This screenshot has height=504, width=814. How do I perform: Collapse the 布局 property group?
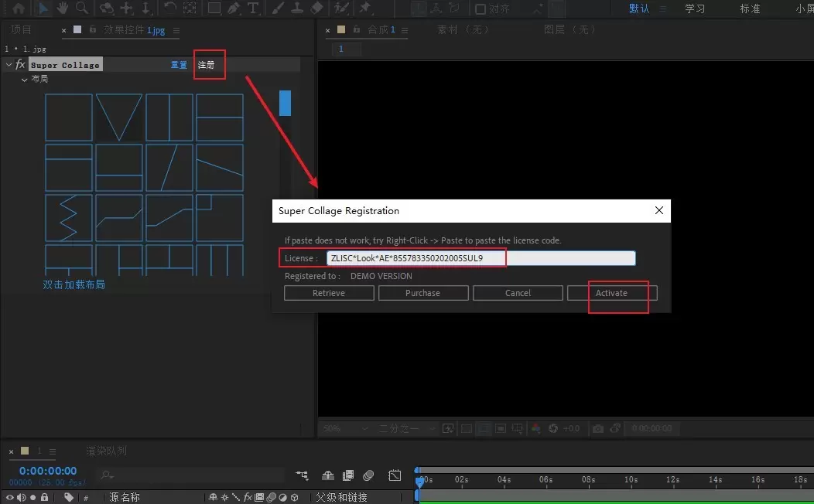point(25,80)
